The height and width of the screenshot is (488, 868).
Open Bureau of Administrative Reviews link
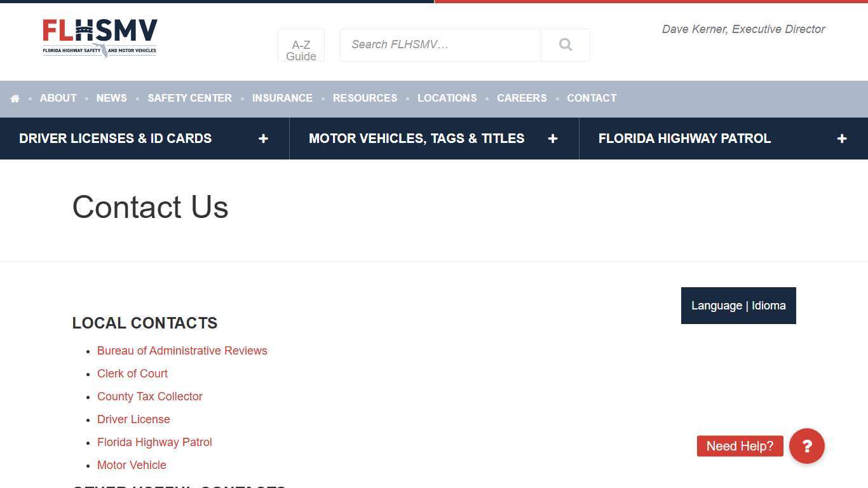tap(182, 351)
